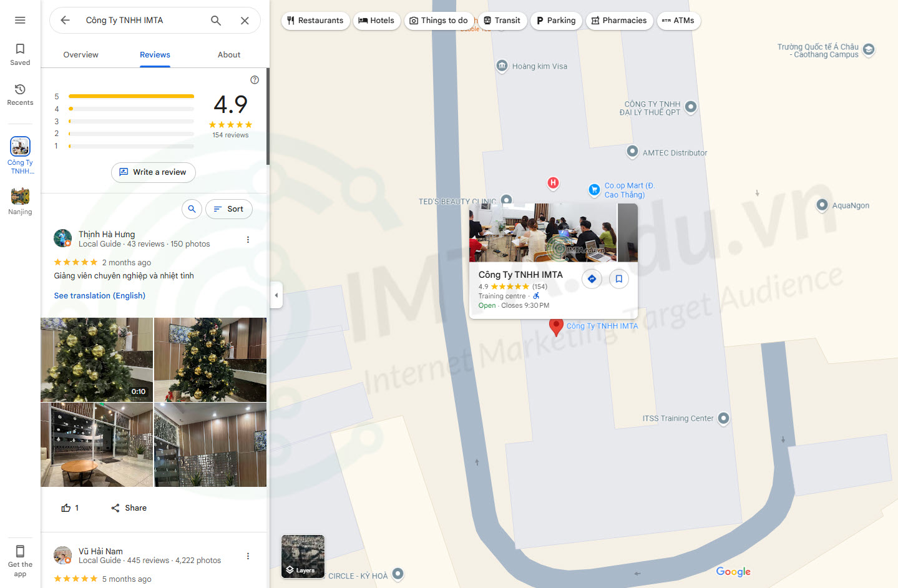This screenshot has height=588, width=898.
Task: Select Co.op Mart shopping marker
Action: pos(595,190)
